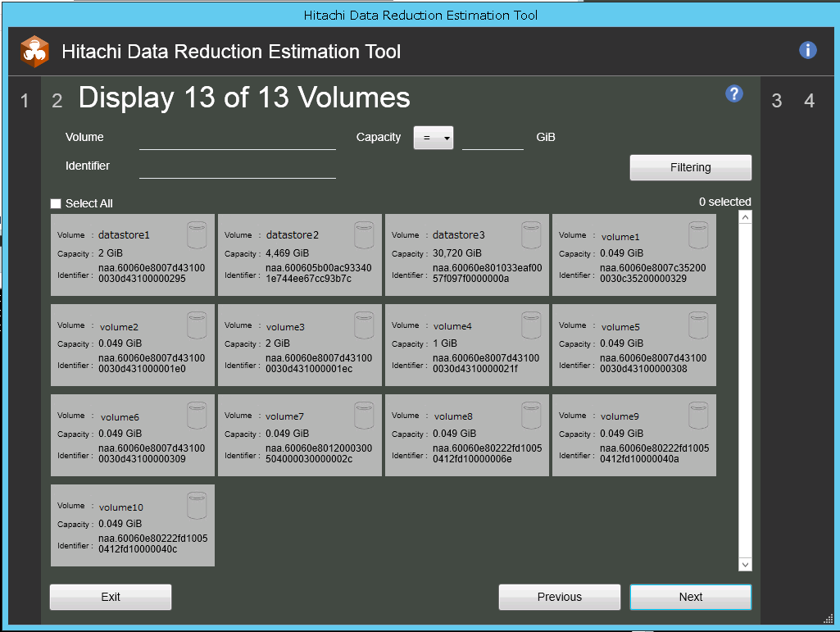This screenshot has width=840, height=632.
Task: Click cylinder icon on volume9 card
Action: pos(698,416)
